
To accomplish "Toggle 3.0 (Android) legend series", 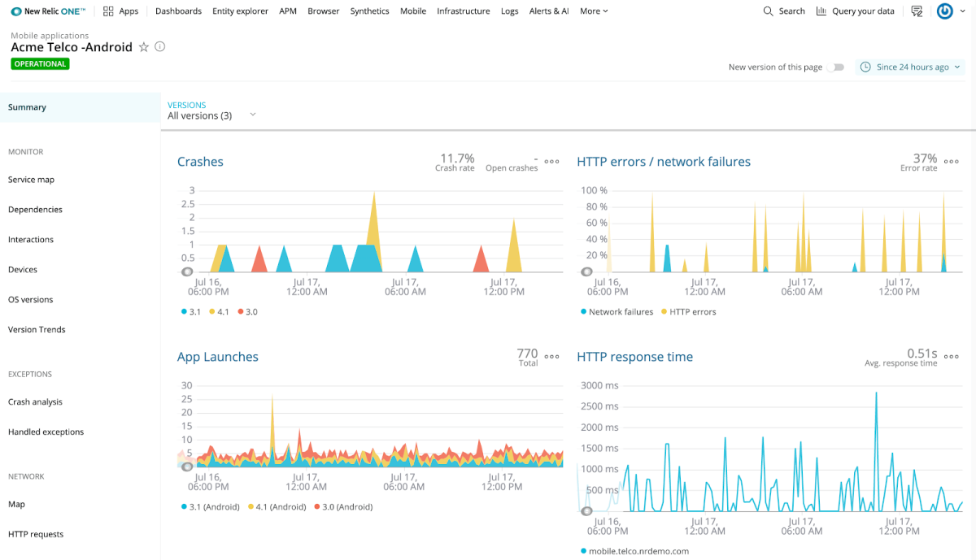I will point(343,507).
